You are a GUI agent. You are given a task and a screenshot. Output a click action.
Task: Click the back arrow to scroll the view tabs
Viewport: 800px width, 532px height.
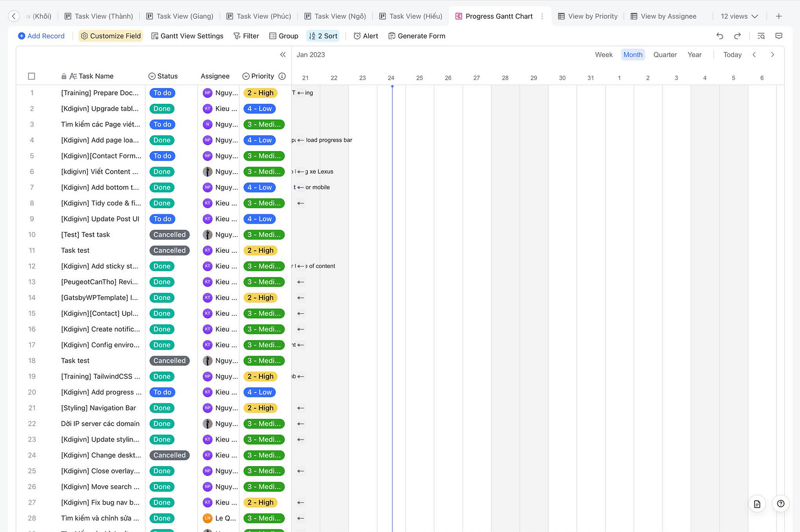pos(14,16)
